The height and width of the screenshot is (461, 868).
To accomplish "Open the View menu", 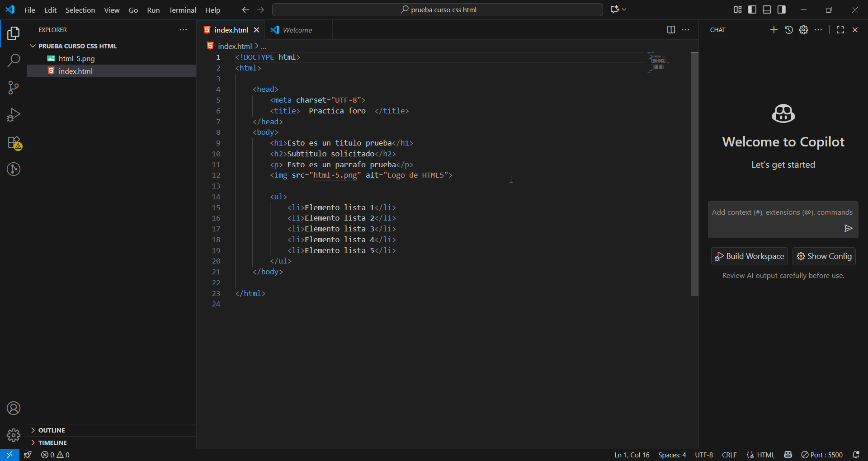I will (x=112, y=9).
